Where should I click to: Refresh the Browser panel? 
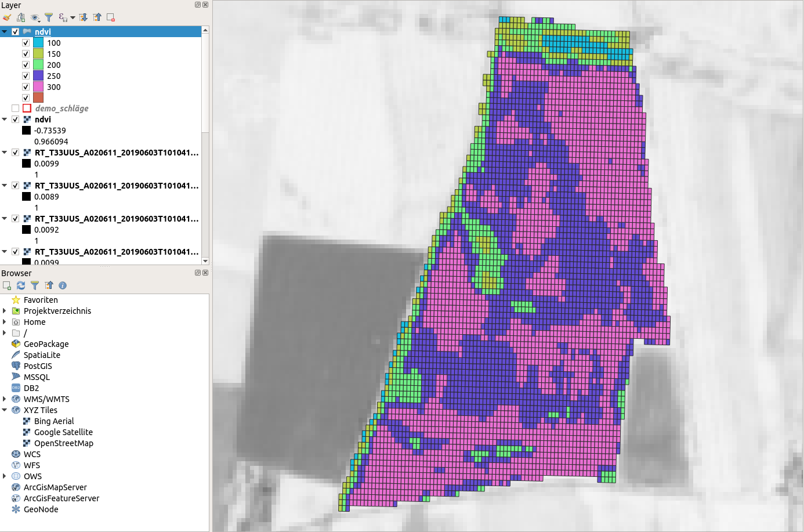point(21,285)
